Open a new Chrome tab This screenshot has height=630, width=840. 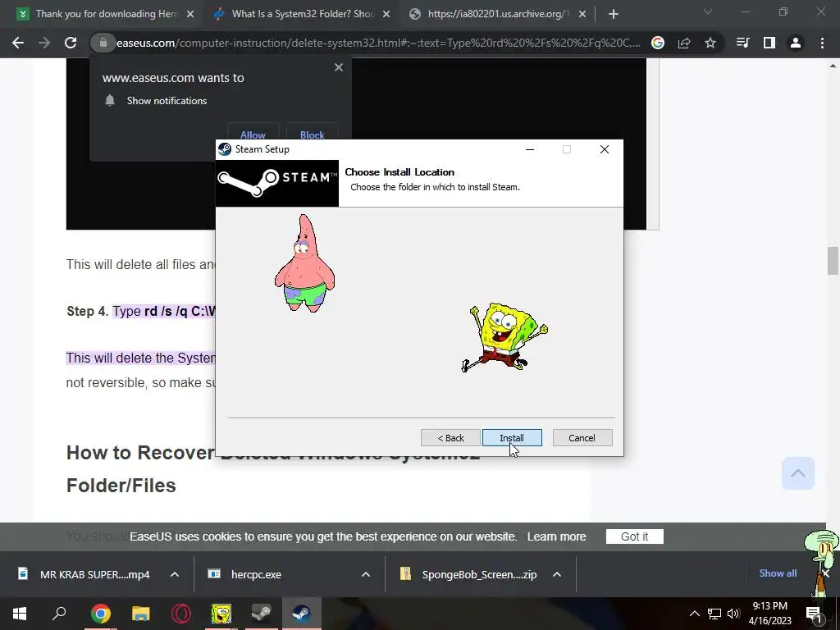614,15
